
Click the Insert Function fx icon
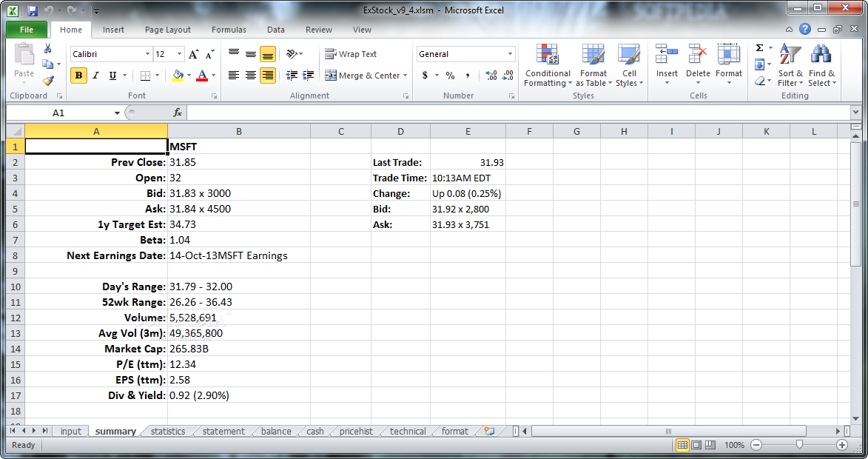click(x=178, y=113)
